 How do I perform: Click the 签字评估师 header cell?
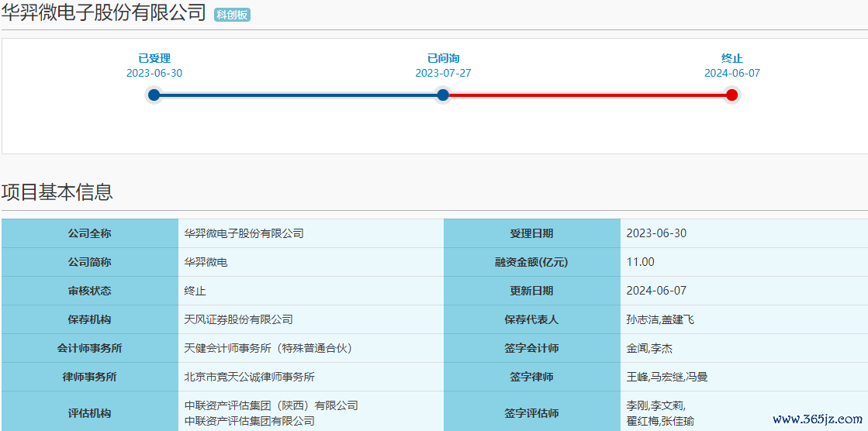pyautogui.click(x=532, y=412)
